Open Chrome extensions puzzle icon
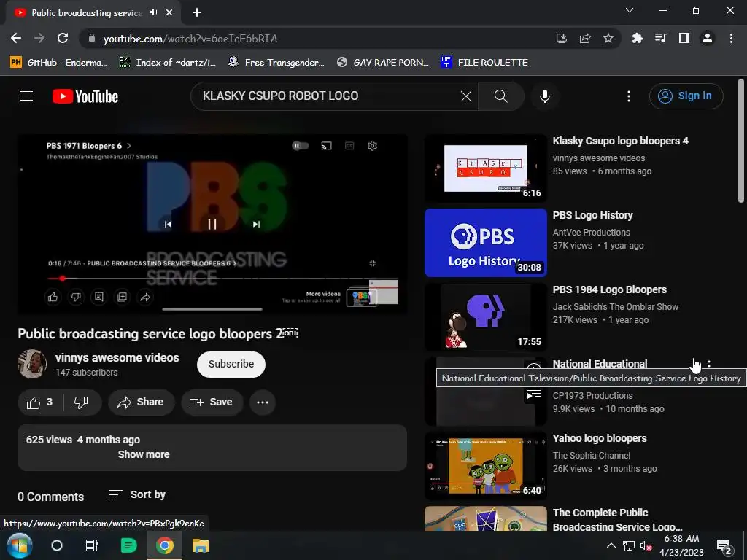The width and height of the screenshot is (747, 560). point(637,38)
